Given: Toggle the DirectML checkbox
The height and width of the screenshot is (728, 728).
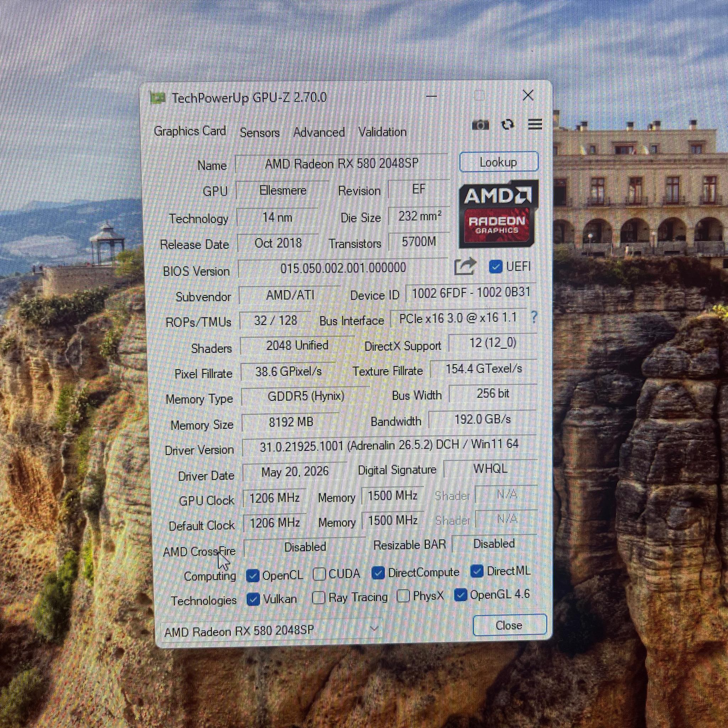Looking at the screenshot, I should click(x=477, y=571).
